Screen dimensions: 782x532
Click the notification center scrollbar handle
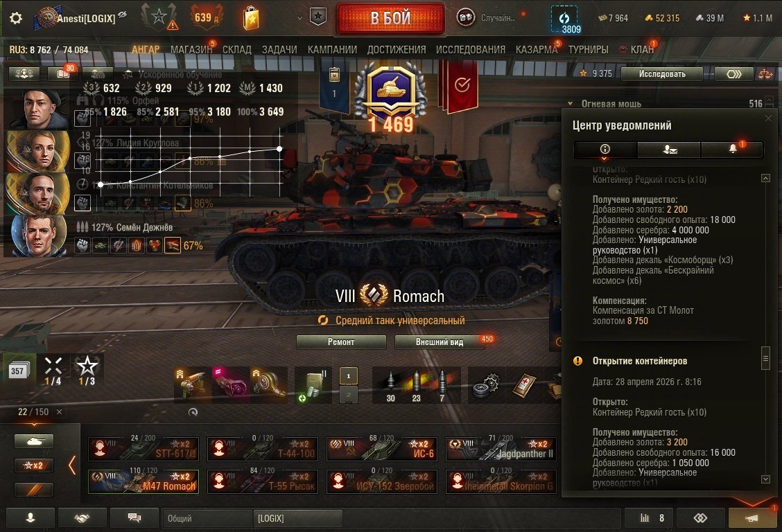pos(765,358)
